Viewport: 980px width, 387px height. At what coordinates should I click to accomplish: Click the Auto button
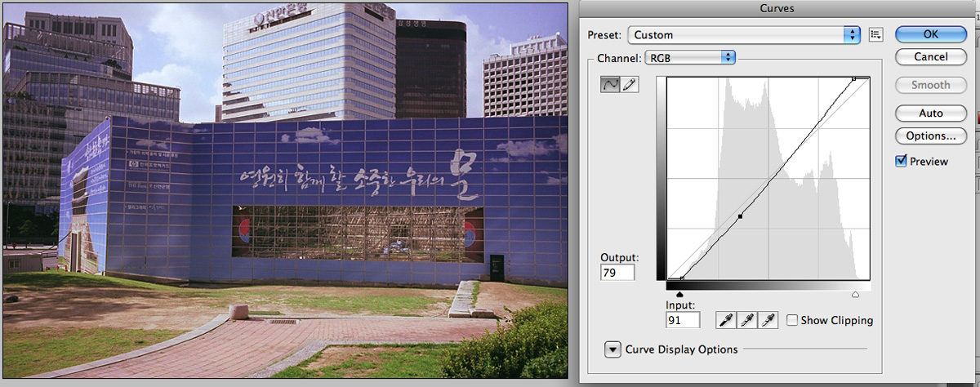[930, 113]
